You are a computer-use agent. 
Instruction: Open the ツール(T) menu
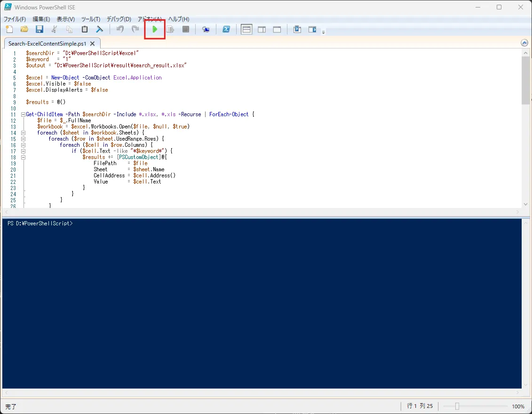tap(91, 19)
